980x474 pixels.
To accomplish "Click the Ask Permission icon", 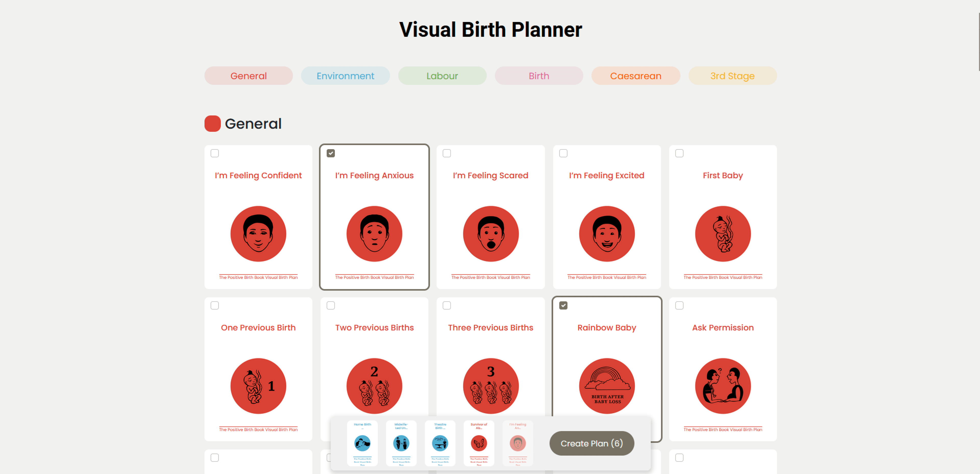I will point(722,386).
